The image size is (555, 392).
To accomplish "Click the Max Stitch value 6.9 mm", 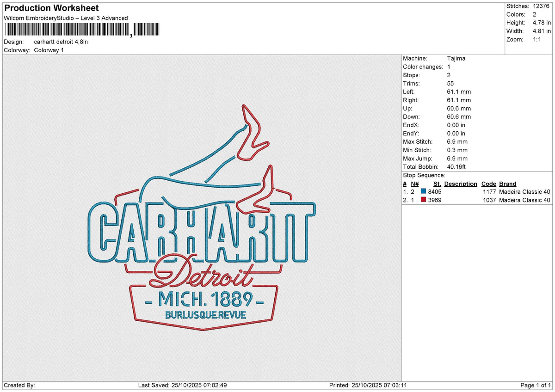I will [457, 142].
